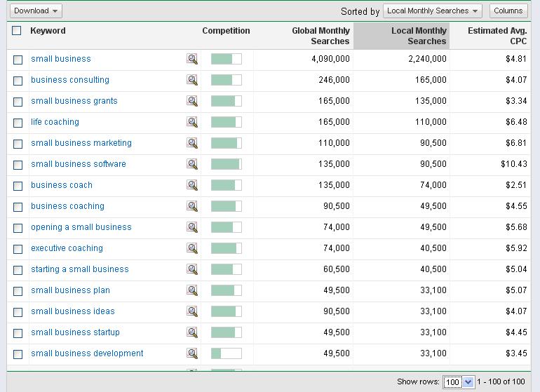The height and width of the screenshot is (392, 540).
Task: Sort by Estimated Avg. CPC header
Action: 497,36
